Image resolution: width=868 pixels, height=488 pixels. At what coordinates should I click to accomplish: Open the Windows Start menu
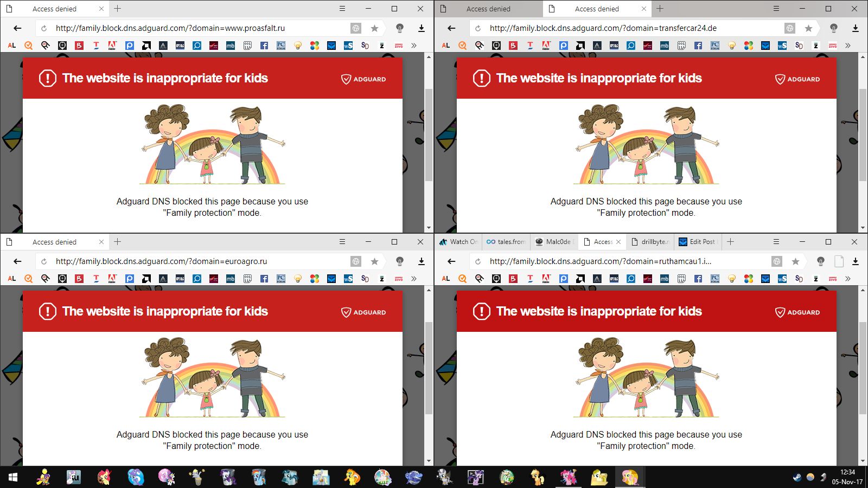pos(13,477)
